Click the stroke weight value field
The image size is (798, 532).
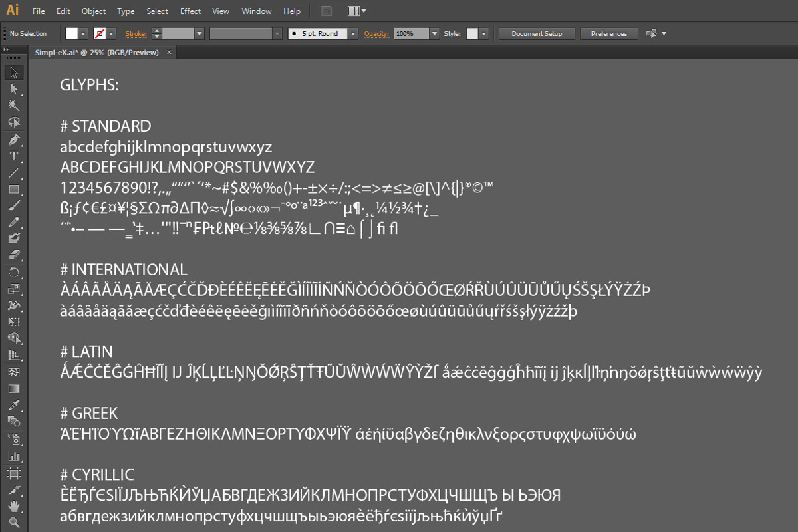coord(178,33)
